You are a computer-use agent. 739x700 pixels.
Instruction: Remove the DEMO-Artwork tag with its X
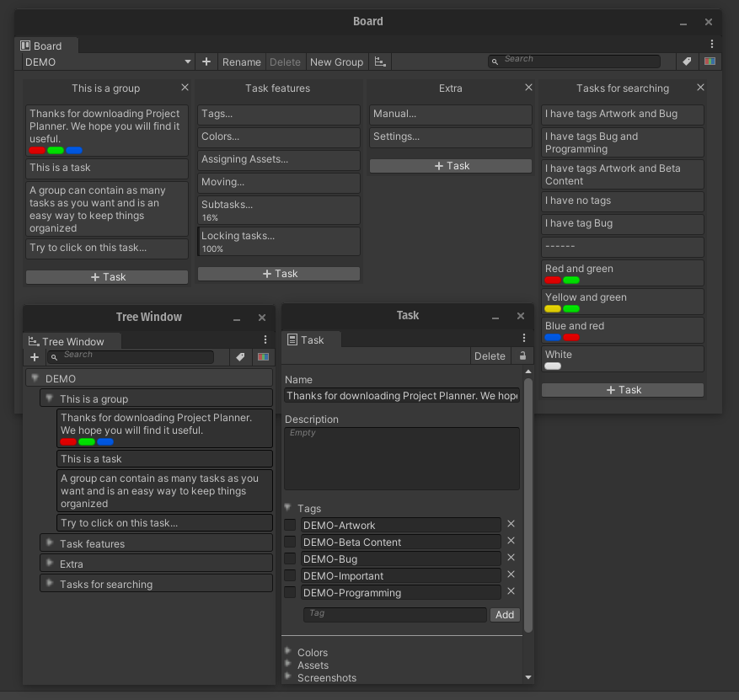(x=511, y=524)
